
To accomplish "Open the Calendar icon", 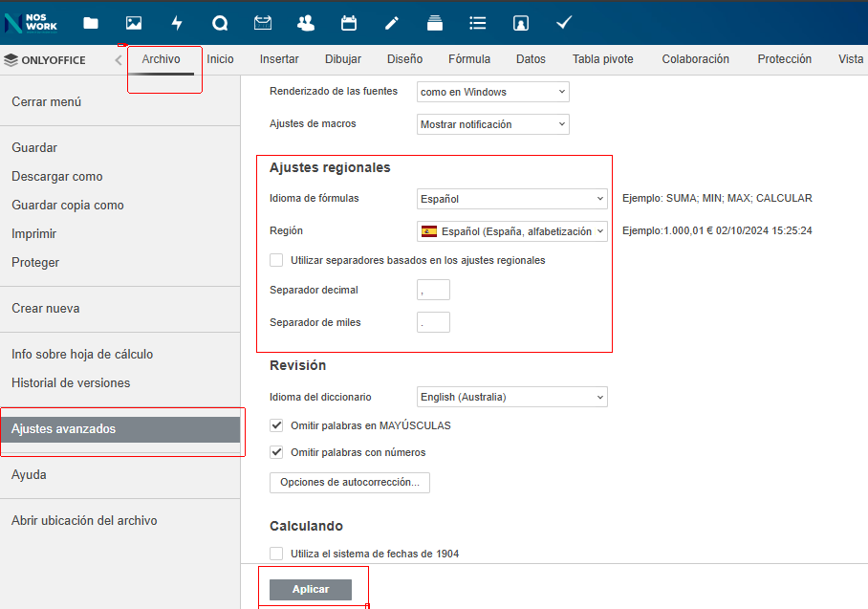I will [349, 23].
